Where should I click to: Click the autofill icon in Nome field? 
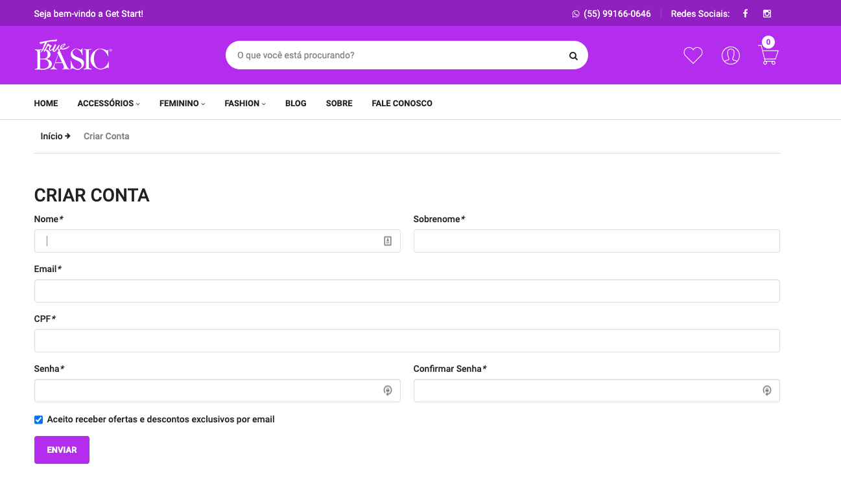(388, 241)
